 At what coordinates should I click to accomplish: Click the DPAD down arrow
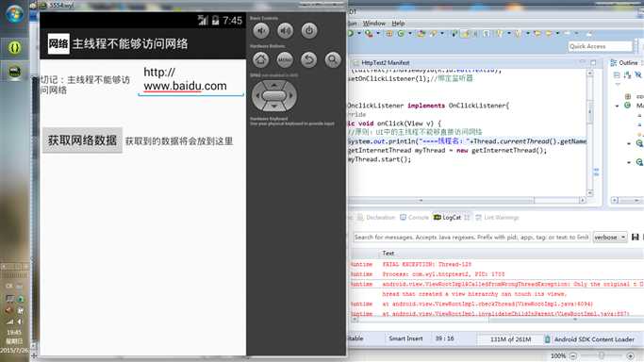pyautogui.click(x=274, y=107)
